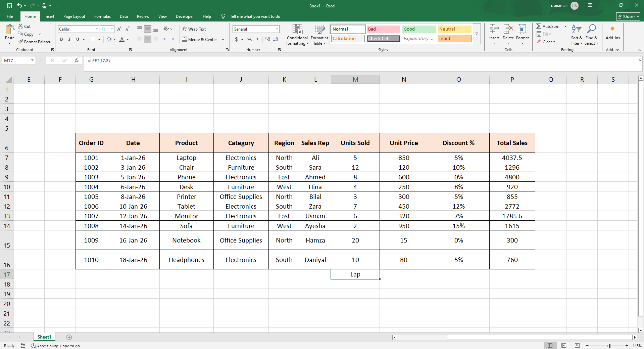Open Merge & Center dropdown arrow
The height and width of the screenshot is (349, 644).
pos(223,39)
